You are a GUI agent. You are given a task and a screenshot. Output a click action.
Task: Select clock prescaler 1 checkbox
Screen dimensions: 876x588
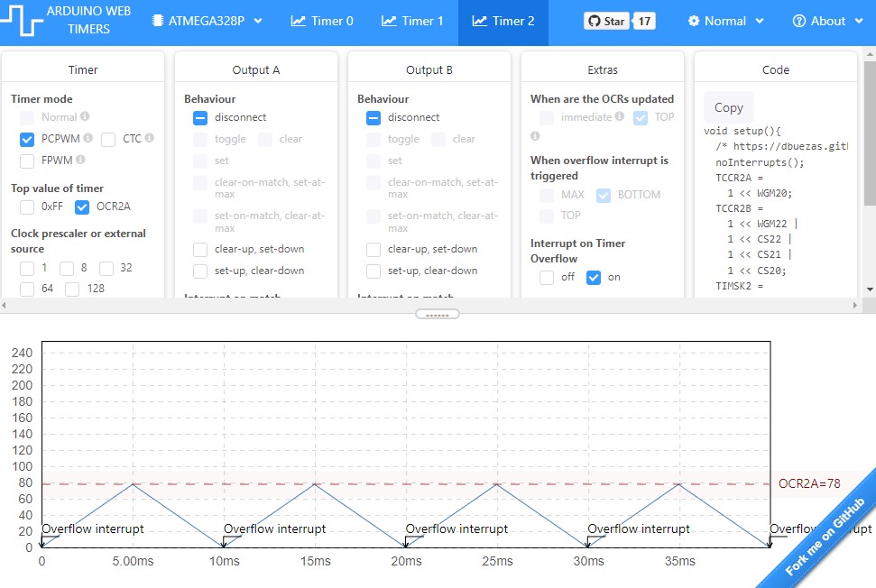pos(27,269)
